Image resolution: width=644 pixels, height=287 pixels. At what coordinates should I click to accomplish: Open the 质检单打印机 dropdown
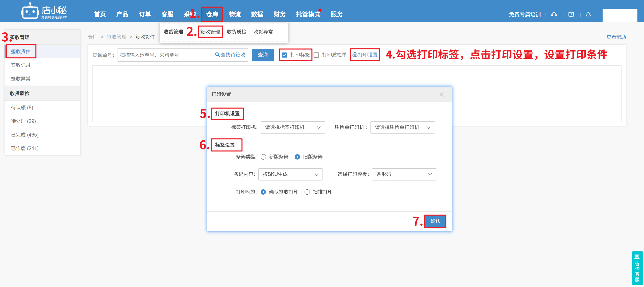(402, 127)
